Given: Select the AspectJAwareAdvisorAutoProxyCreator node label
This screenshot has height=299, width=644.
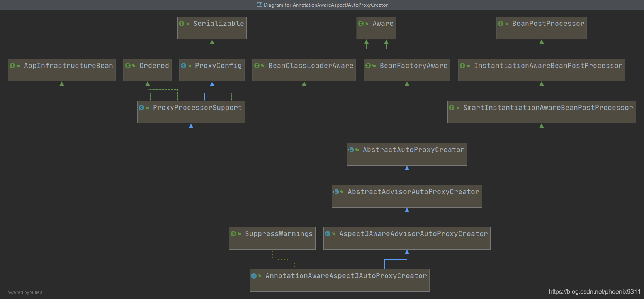Looking at the screenshot, I should (x=413, y=234).
